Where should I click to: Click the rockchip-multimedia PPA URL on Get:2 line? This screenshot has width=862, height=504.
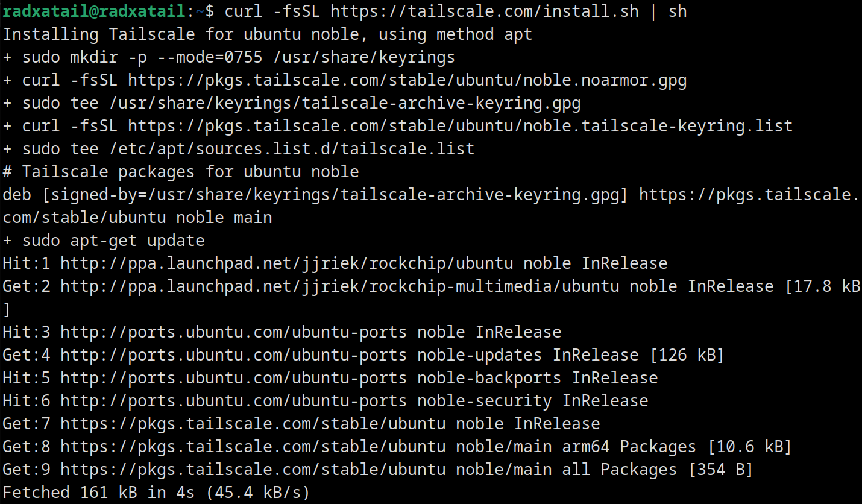click(x=340, y=286)
